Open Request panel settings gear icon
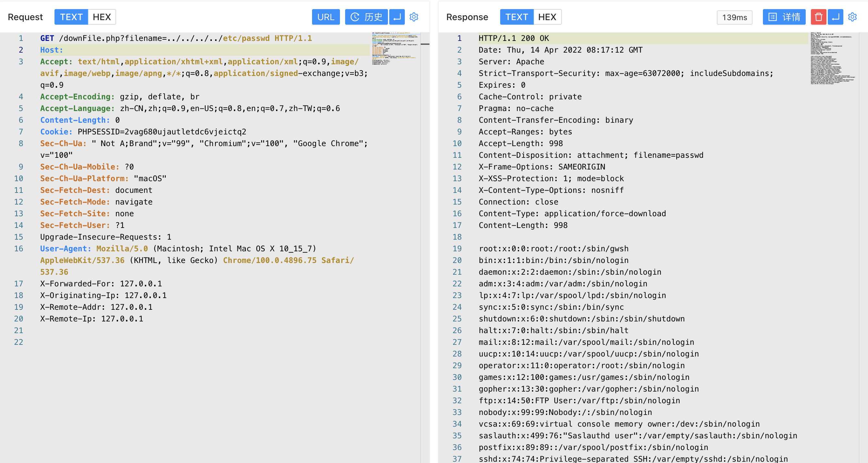Viewport: 868px width, 463px height. point(414,17)
